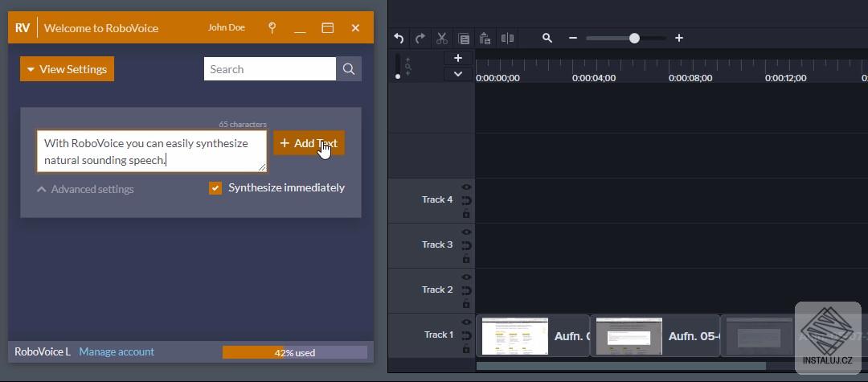Click the RoboVoice Search field
Screen dimensions: 868x382
click(x=269, y=69)
